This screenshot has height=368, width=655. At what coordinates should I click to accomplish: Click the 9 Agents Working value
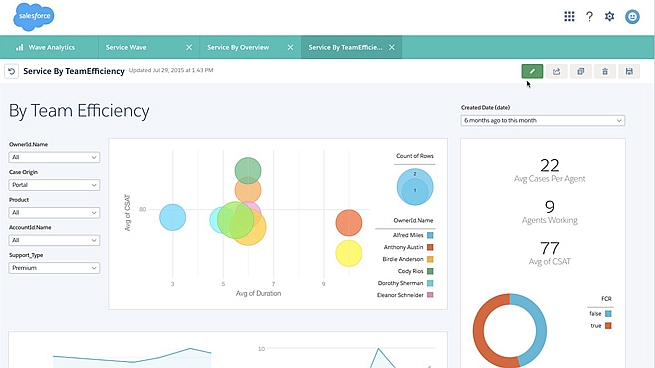point(550,207)
